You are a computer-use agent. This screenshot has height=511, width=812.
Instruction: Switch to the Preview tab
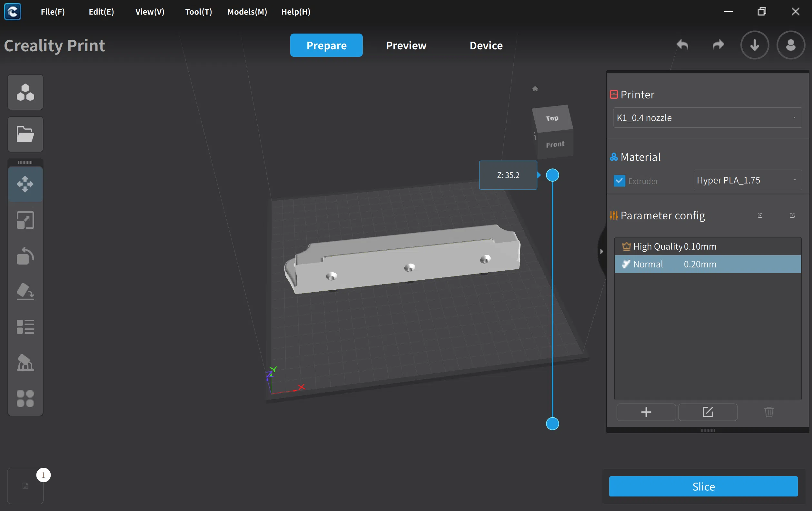406,45
